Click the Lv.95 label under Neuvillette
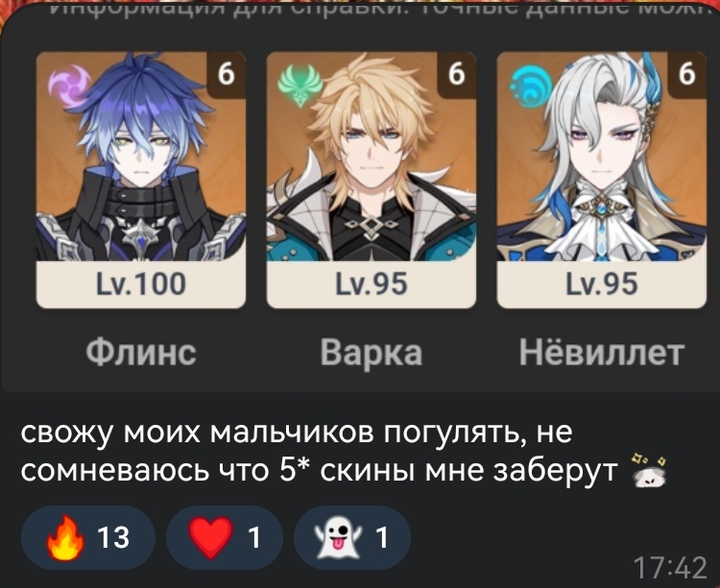The width and height of the screenshot is (720, 588). [x=602, y=284]
